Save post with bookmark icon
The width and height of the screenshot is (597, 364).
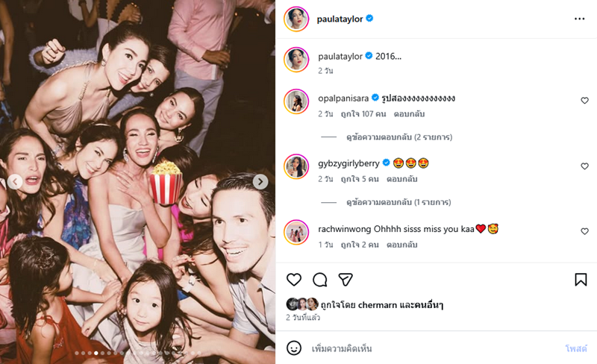coord(581,280)
